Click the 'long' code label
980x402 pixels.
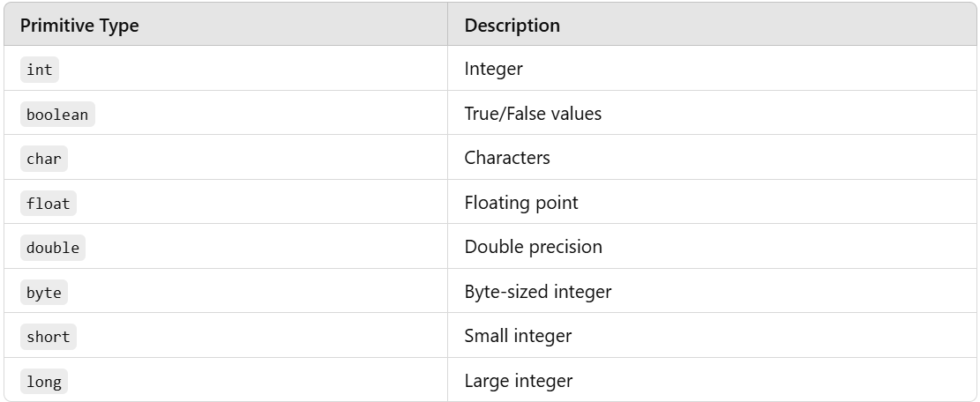pyautogui.click(x=44, y=382)
